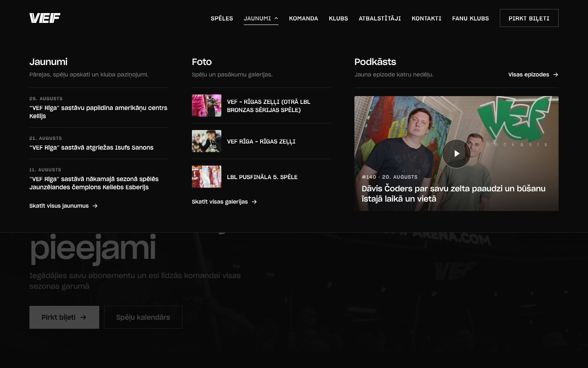Click 'Jauna epizode katru nedēļu.' text
Screen dimensions: 588x368
point(394,74)
